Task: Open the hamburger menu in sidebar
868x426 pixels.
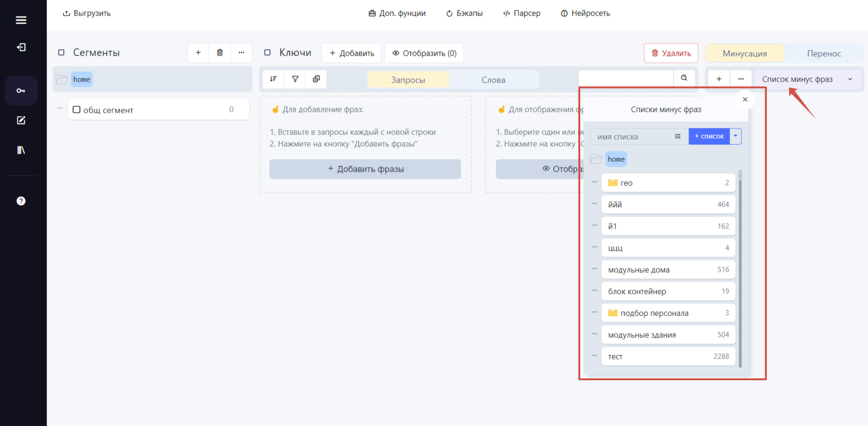Action: pyautogui.click(x=21, y=20)
